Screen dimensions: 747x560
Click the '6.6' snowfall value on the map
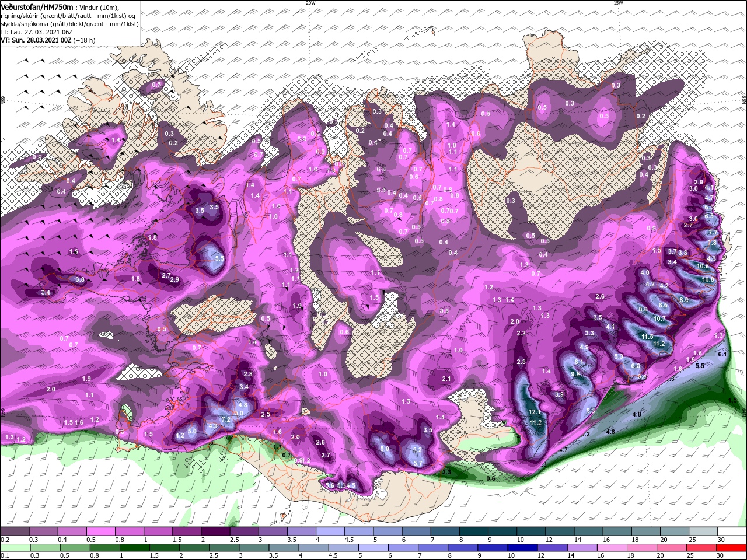click(x=662, y=305)
